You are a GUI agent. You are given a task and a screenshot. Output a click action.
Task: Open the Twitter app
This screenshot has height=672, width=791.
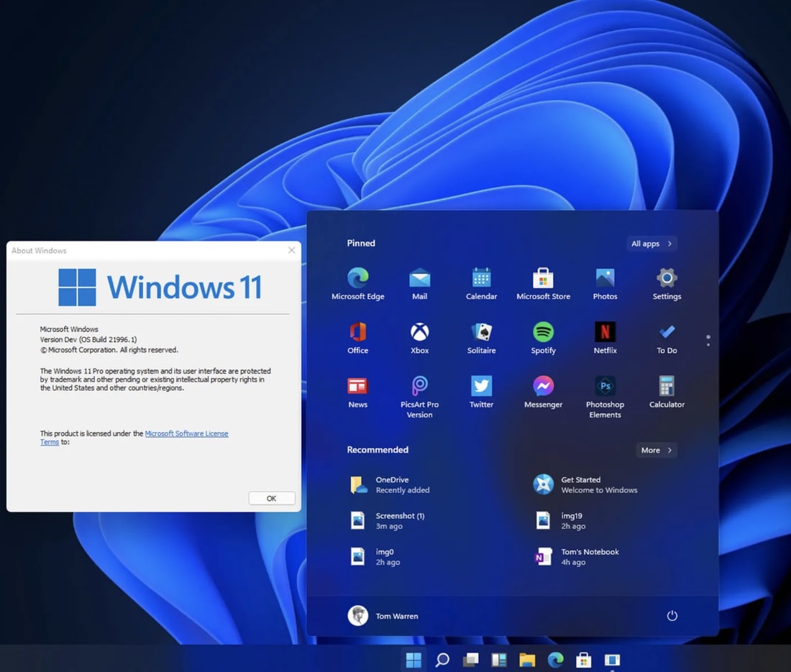click(481, 392)
